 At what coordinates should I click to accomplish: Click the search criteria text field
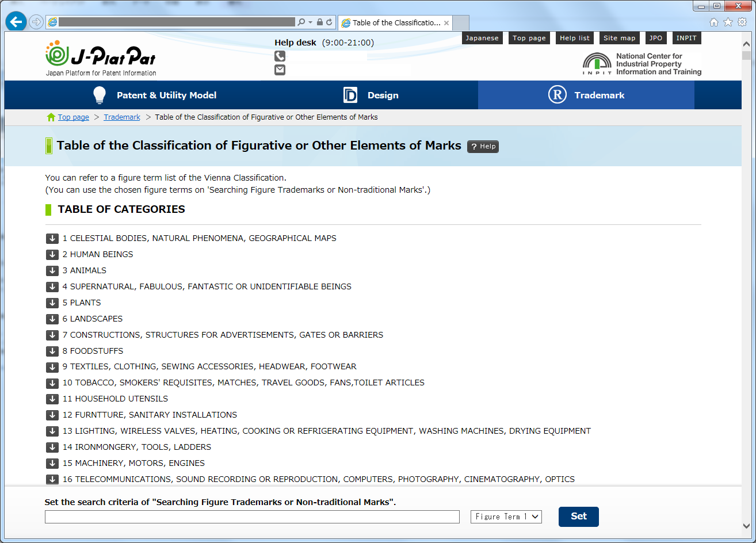click(x=252, y=517)
